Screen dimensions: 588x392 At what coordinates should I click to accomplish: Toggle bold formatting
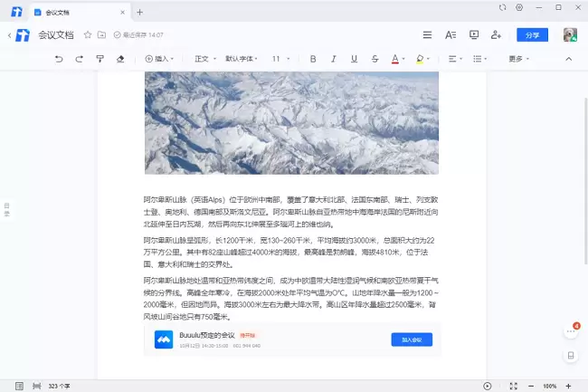pos(312,59)
